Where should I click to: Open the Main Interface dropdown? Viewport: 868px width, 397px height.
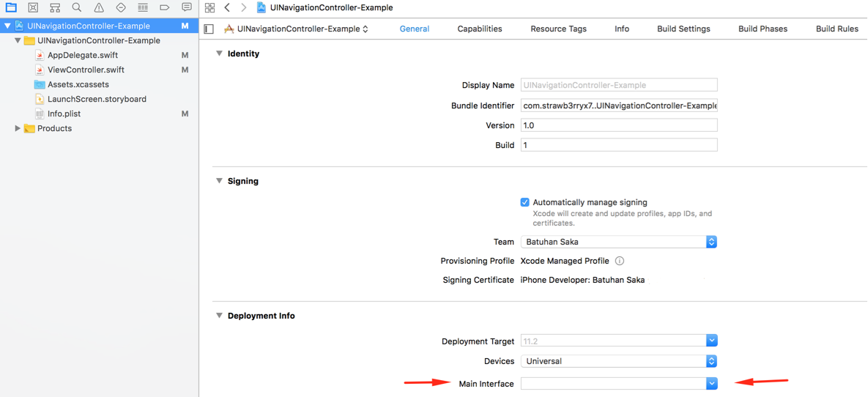pos(711,383)
